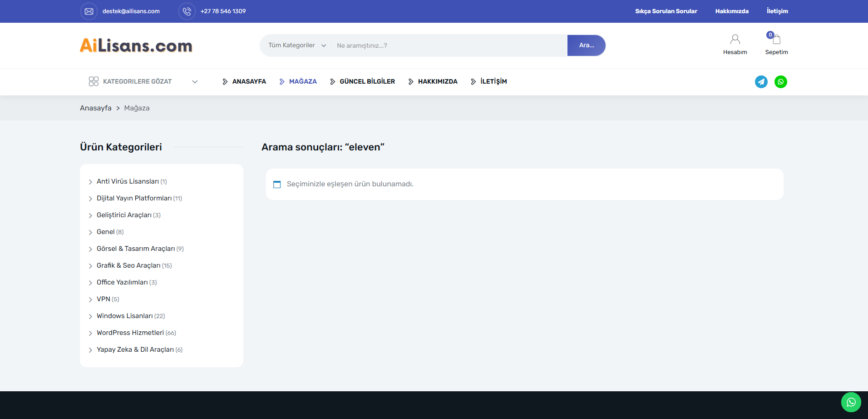Click chevron beside WordPress Hizmetleri

pos(90,333)
